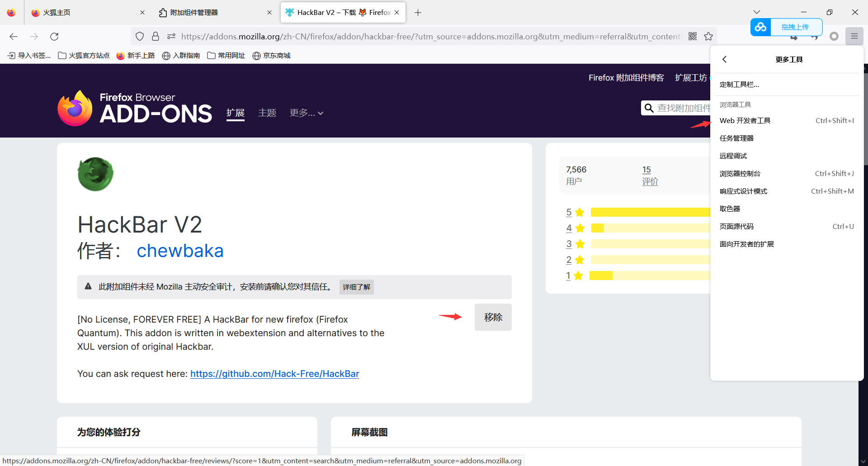Close the 火狐主页 tab

[x=142, y=13]
